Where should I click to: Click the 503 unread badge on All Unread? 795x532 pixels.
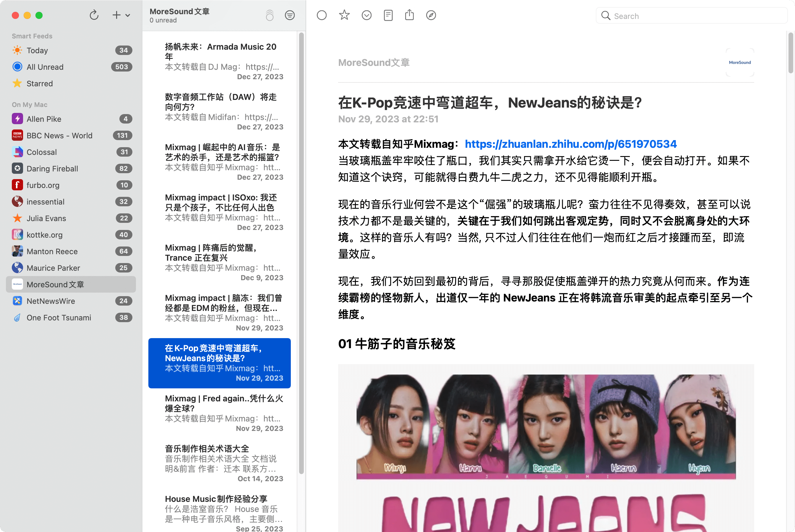pos(121,67)
